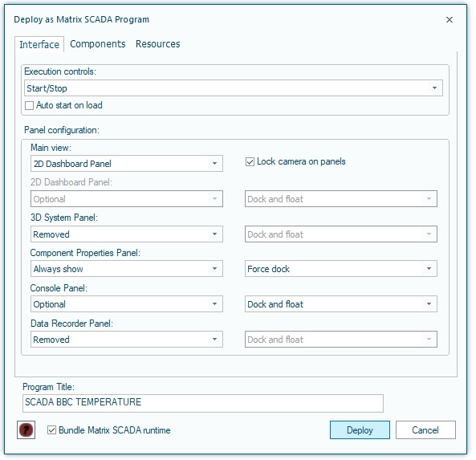Screen dimensions: 476x460
Task: Open help via the red question mark icon
Action: coord(26,430)
